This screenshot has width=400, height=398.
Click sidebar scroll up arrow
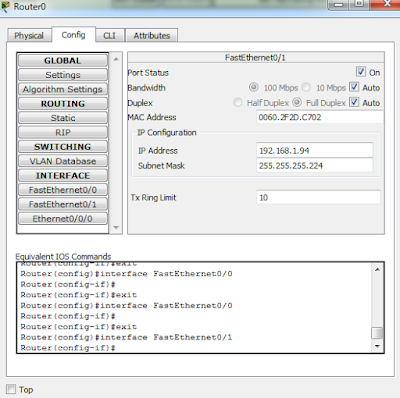pos(116,59)
